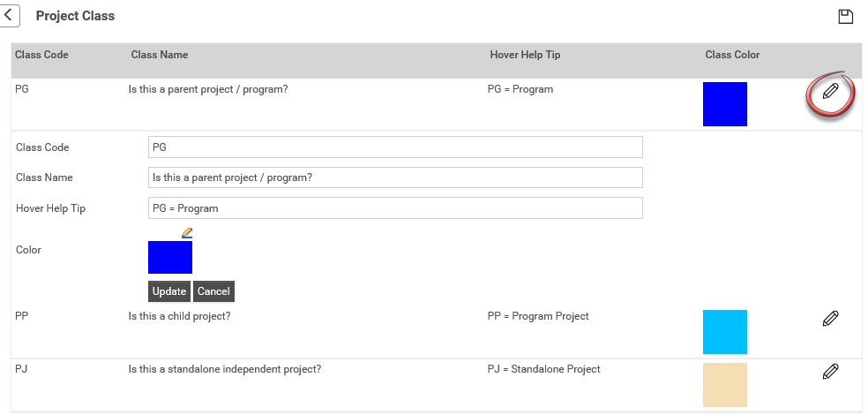Open color picker pencil above blue swatch
Image resolution: width=868 pixels, height=415 pixels.
point(187,233)
